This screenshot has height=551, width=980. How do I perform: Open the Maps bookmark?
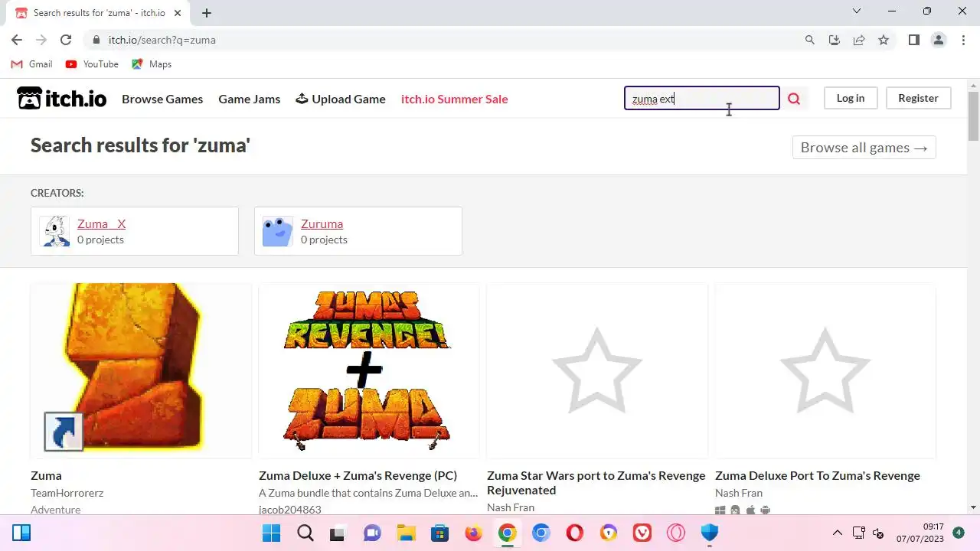[x=152, y=64]
